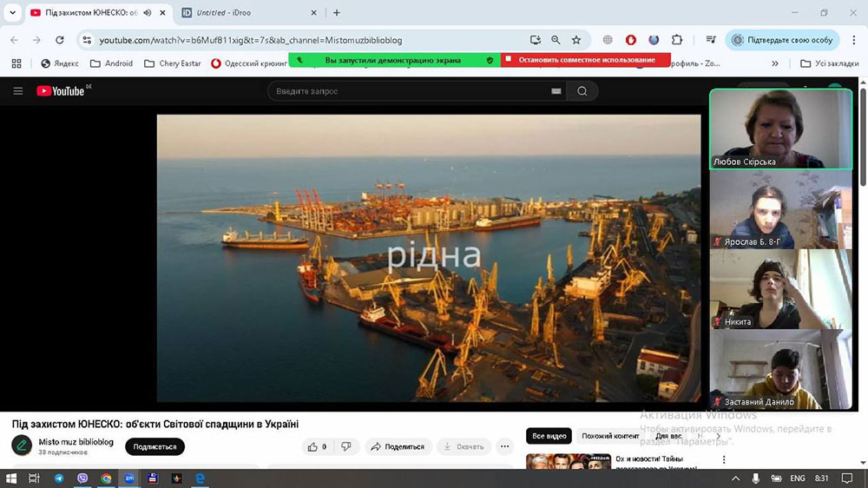Open the Extensions puzzle icon

point(676,40)
